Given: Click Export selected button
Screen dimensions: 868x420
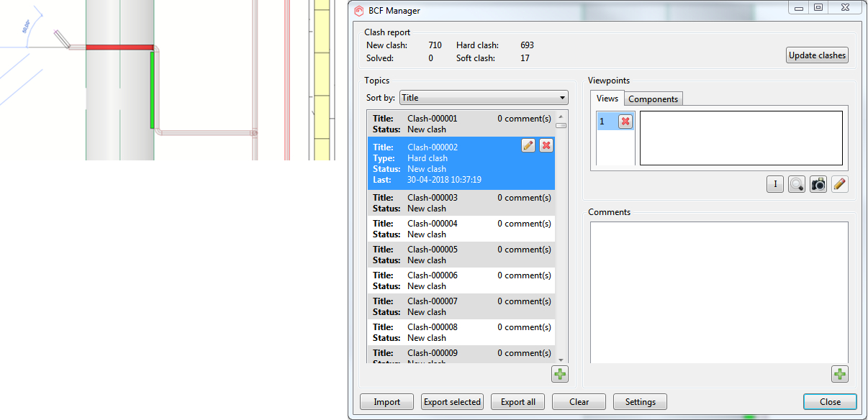Looking at the screenshot, I should point(452,402).
